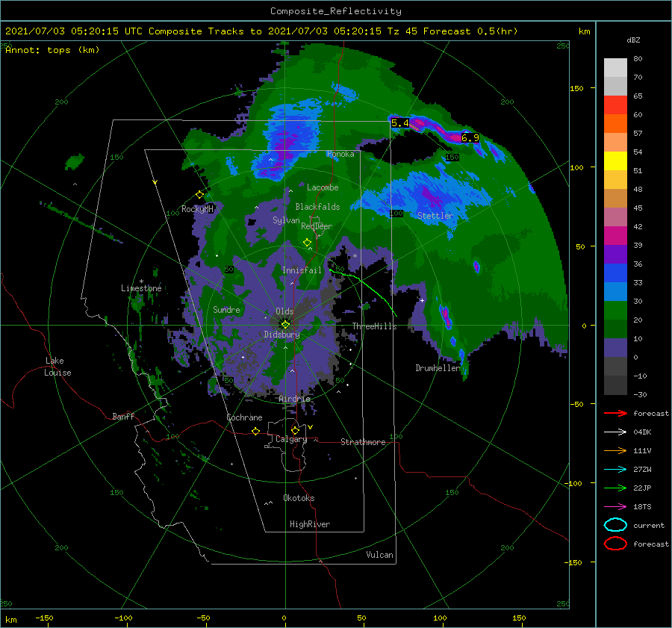This screenshot has width=672, height=628.
Task: Click the Okotoks city label
Action: tap(299, 498)
